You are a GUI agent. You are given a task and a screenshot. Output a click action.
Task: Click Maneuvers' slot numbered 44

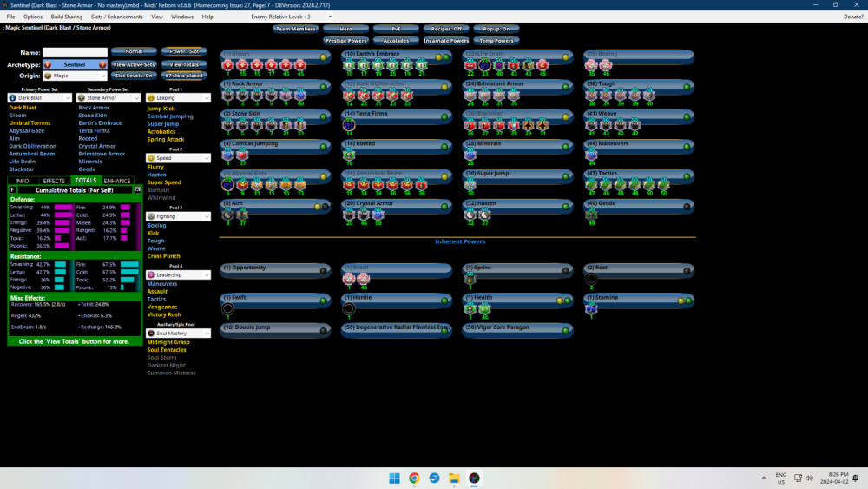click(x=591, y=155)
